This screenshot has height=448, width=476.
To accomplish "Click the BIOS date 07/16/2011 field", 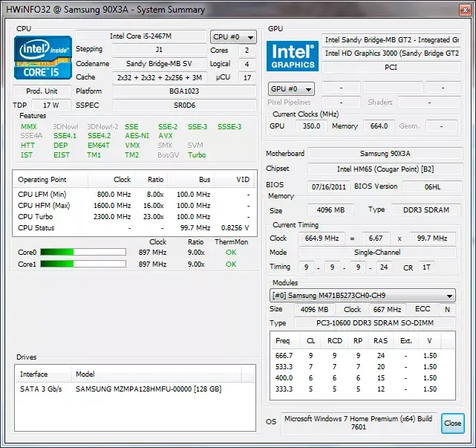I will pos(329,186).
